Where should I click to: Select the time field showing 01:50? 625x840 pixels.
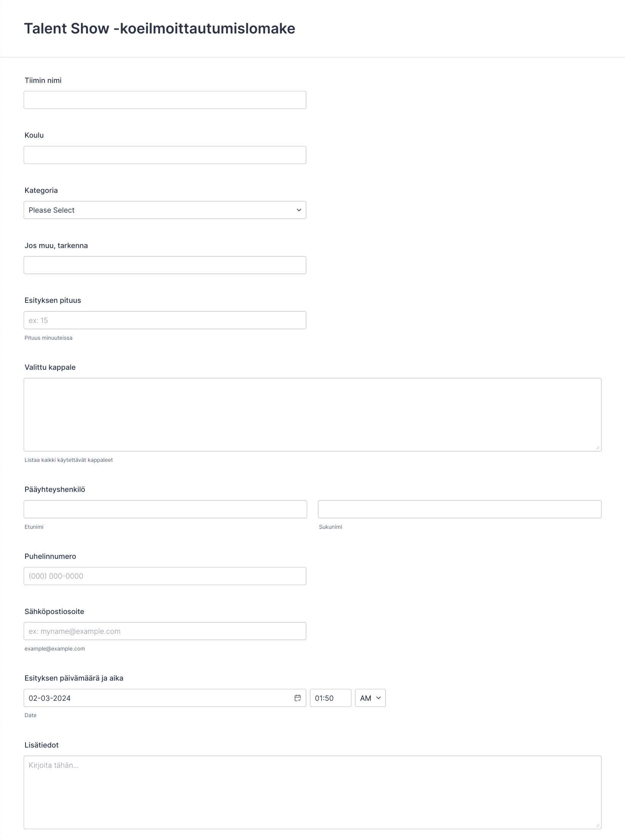click(x=330, y=698)
